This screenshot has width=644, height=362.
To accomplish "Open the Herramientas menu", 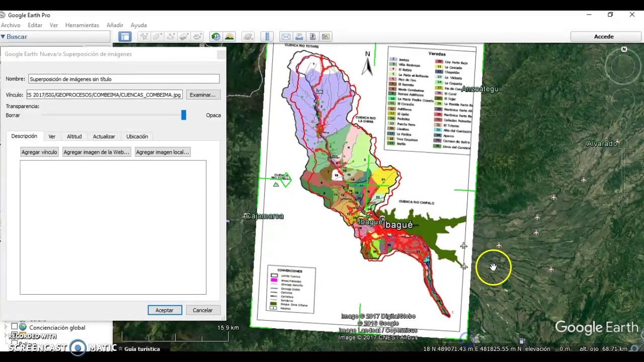I will tap(82, 25).
